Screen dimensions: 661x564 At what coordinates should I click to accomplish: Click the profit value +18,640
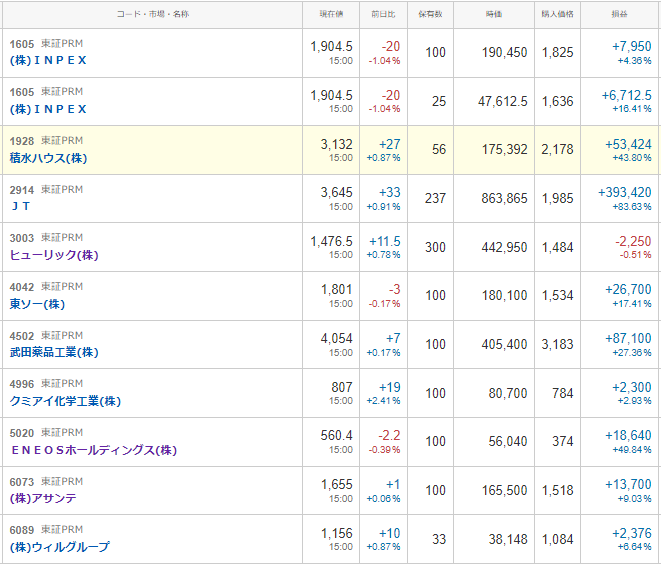coord(628,435)
